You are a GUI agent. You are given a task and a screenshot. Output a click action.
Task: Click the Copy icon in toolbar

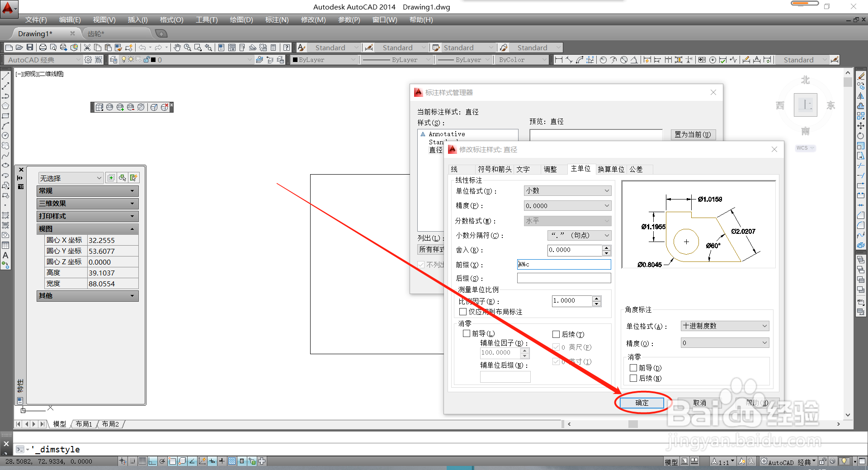(98, 47)
